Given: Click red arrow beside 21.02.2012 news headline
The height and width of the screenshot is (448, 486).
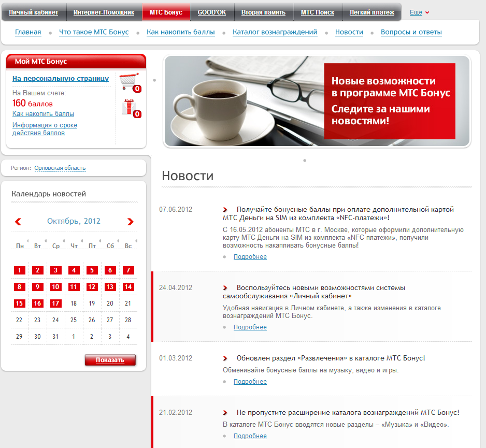Looking at the screenshot, I should (225, 413).
